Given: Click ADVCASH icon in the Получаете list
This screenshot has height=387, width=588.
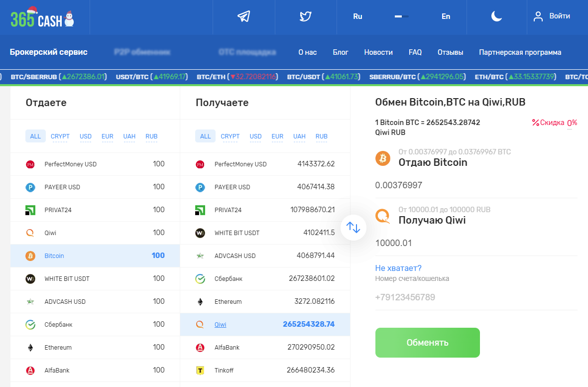Looking at the screenshot, I should [200, 256].
